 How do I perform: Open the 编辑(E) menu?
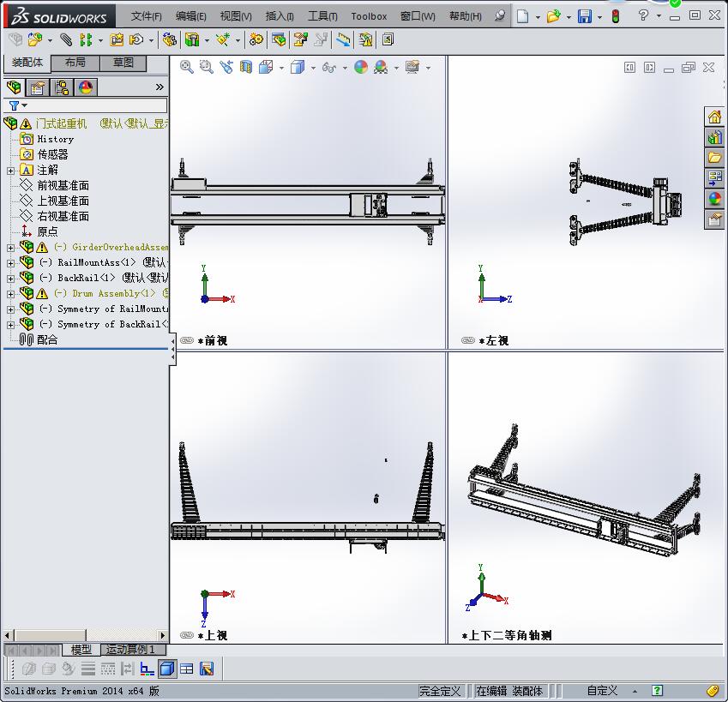pos(191,16)
